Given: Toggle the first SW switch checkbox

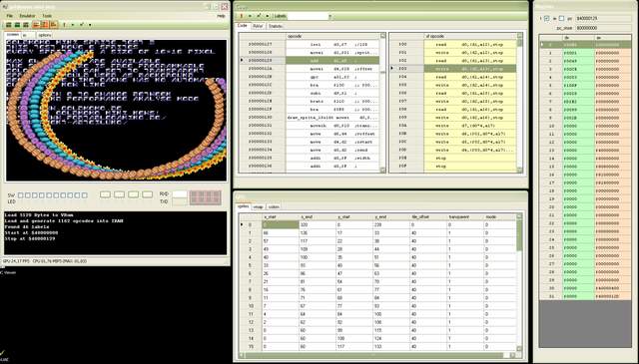Looking at the screenshot, I should coord(21,195).
